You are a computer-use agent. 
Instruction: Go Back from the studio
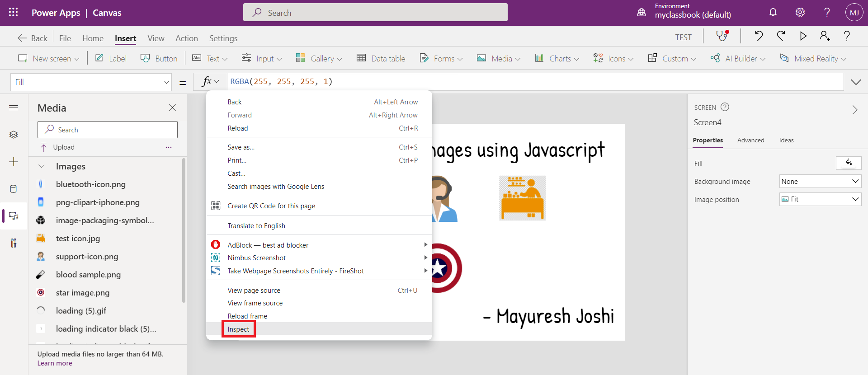(32, 38)
